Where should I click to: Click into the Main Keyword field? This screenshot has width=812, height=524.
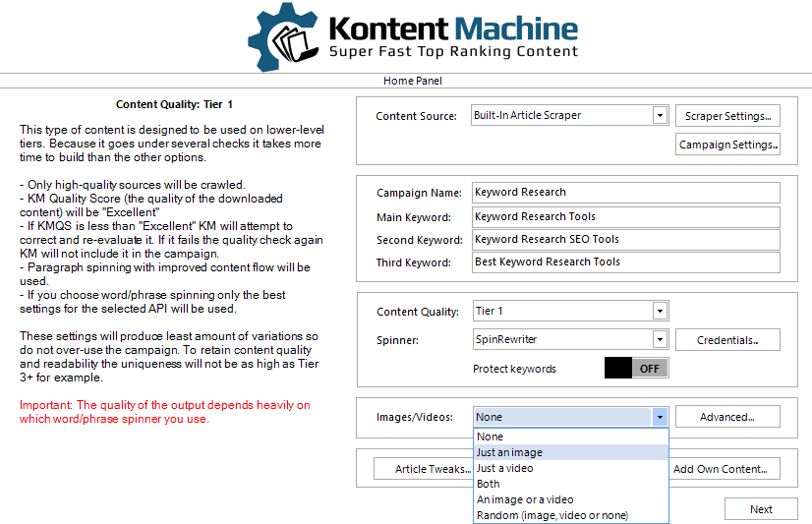[x=626, y=216]
